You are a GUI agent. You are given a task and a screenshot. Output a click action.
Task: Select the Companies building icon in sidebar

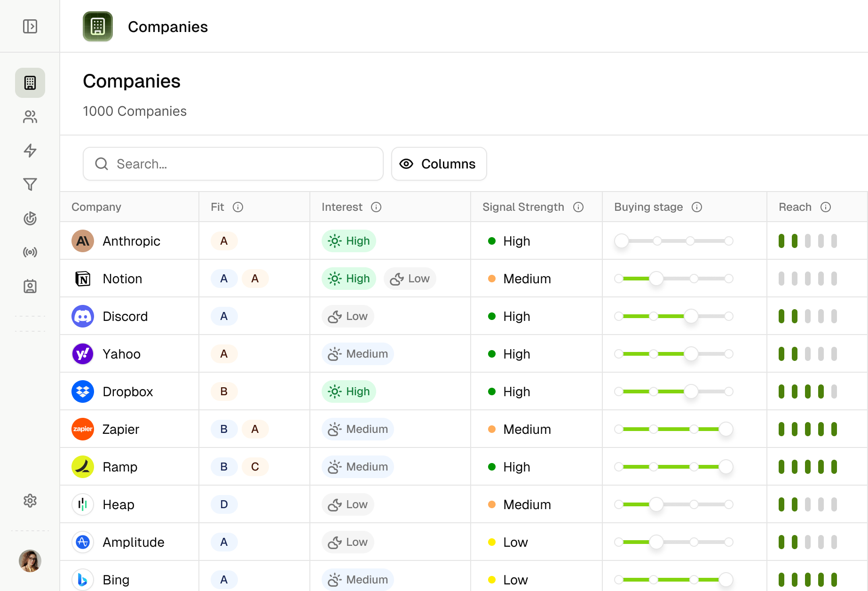[x=30, y=83]
